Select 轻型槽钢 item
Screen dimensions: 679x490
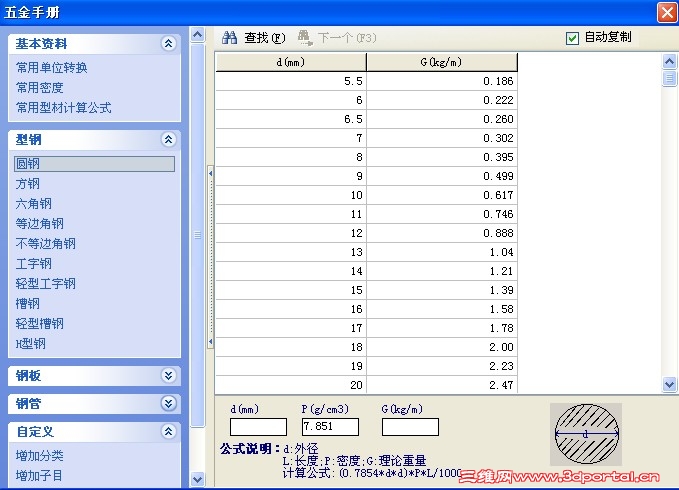pyautogui.click(x=40, y=323)
